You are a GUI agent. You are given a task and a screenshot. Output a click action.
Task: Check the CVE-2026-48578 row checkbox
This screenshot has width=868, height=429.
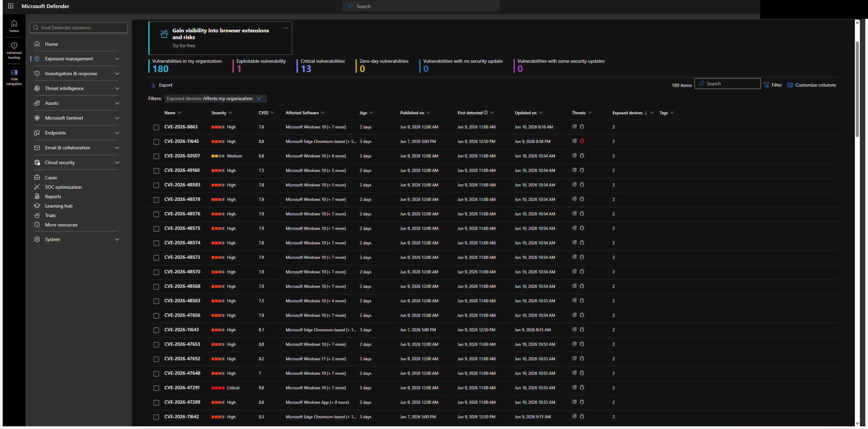pyautogui.click(x=156, y=200)
